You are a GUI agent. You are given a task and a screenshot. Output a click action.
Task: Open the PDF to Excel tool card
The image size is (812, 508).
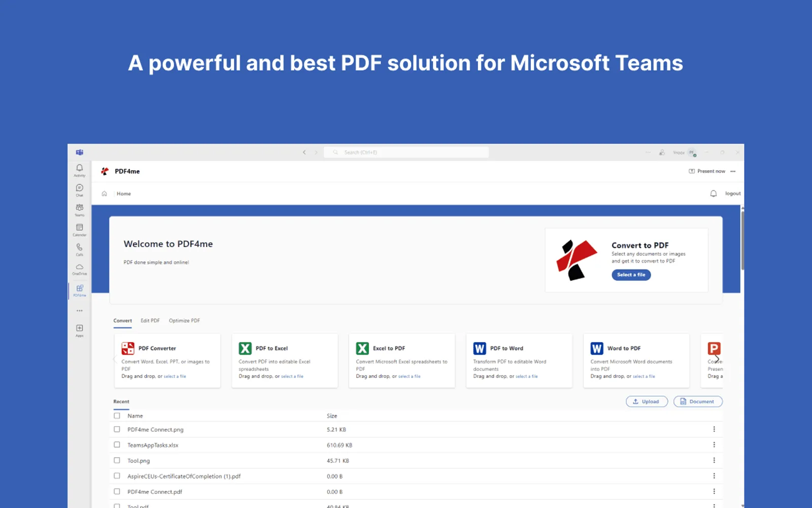pyautogui.click(x=285, y=361)
